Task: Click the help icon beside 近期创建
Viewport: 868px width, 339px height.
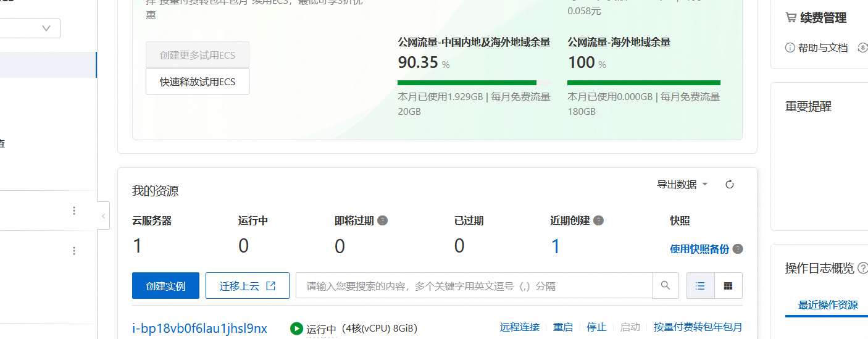Action: pos(598,220)
